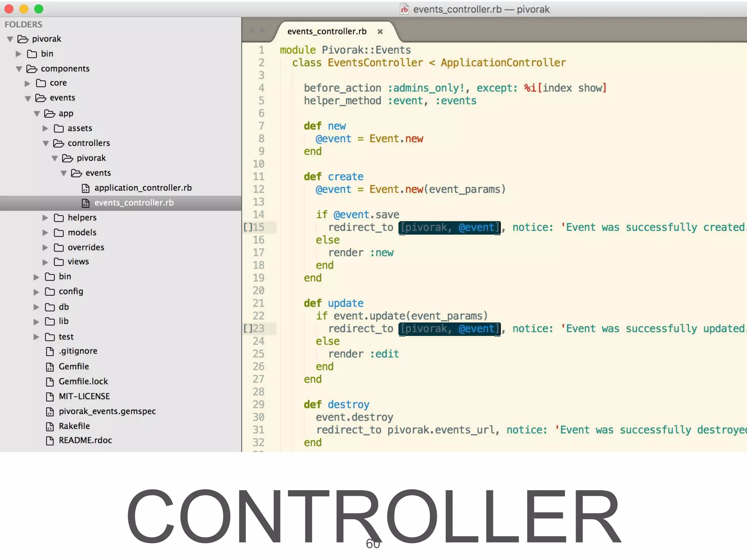Click the core folder icon
The width and height of the screenshot is (747, 560).
click(x=41, y=83)
